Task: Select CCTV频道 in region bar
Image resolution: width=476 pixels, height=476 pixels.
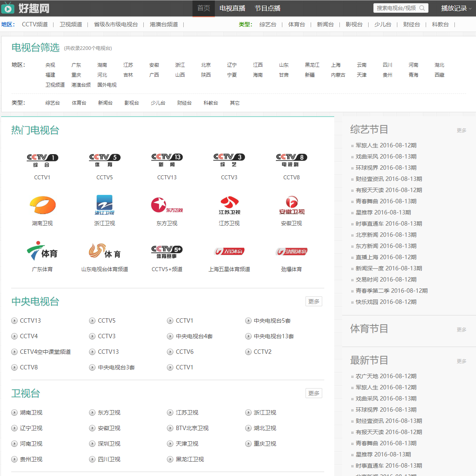Action: point(35,24)
